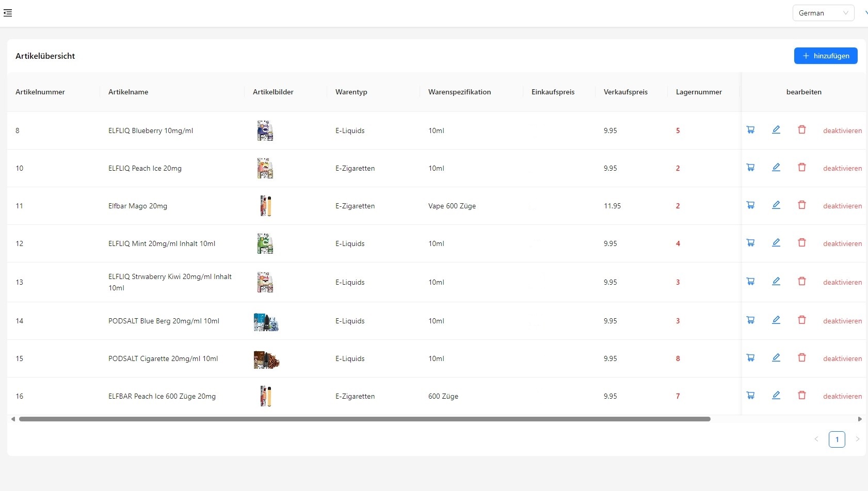Screen dimensions: 868x491
Task: Deactivate ELFLIQ Strwaberry Kiwi row
Action: point(842,282)
